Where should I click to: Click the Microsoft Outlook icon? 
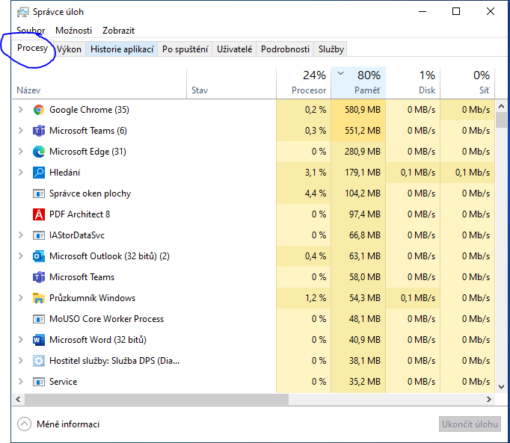[39, 256]
